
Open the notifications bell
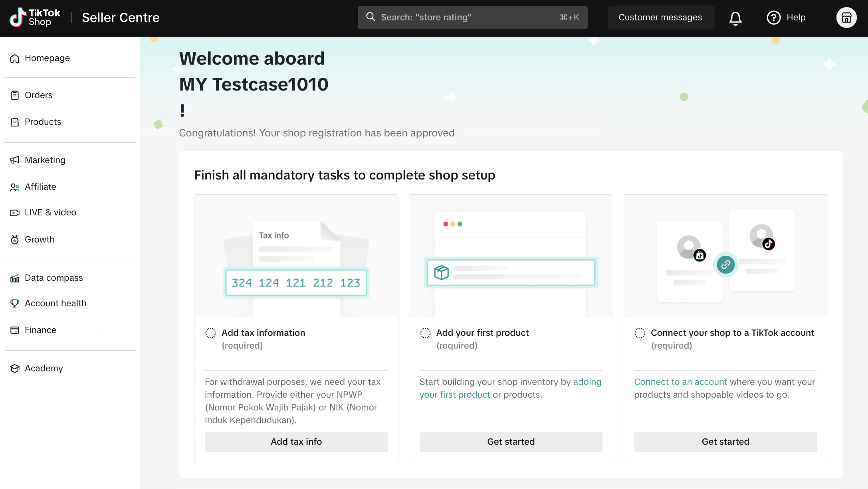(735, 18)
